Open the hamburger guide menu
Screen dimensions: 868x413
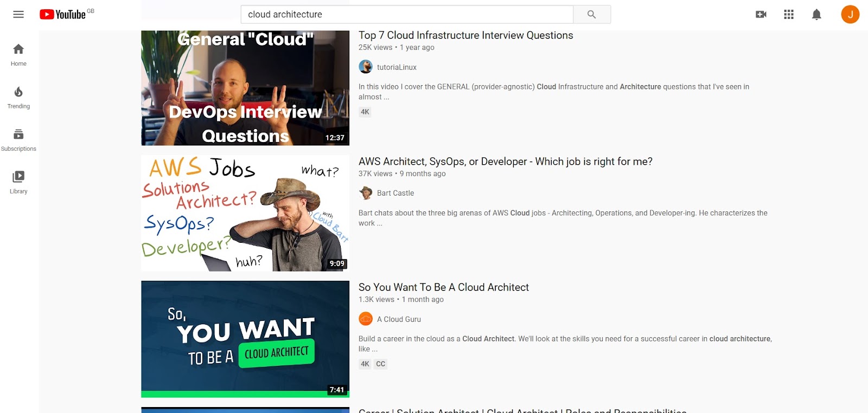tap(18, 15)
